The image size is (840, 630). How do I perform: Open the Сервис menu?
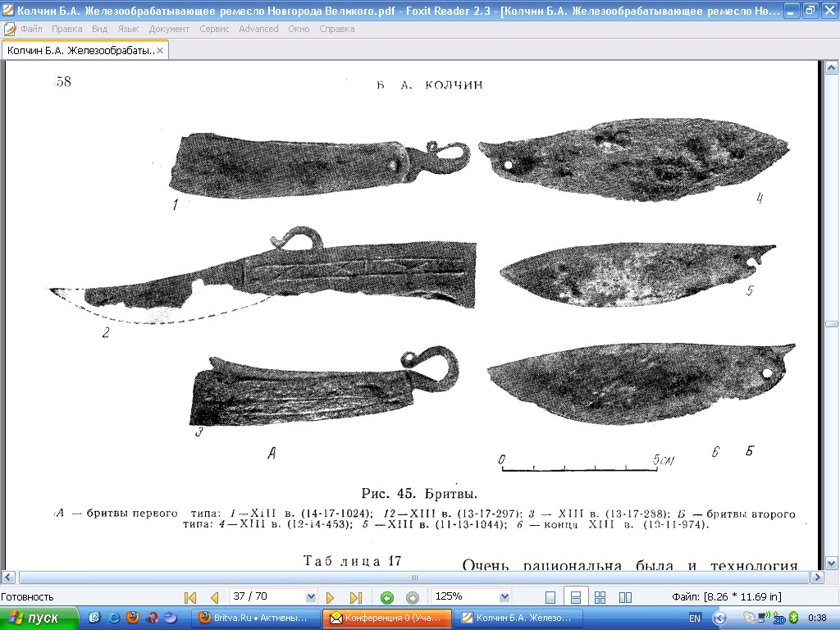click(214, 29)
